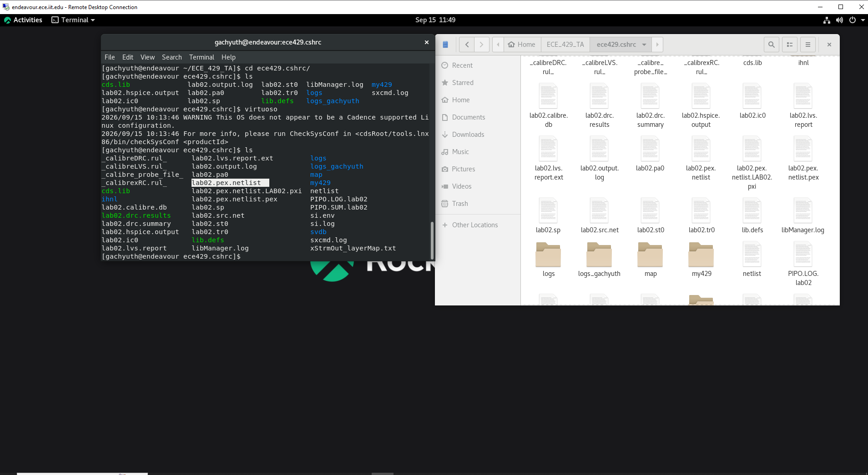Screen dimensions: 868x475
Task: Close the file manager window
Action: [x=829, y=45]
